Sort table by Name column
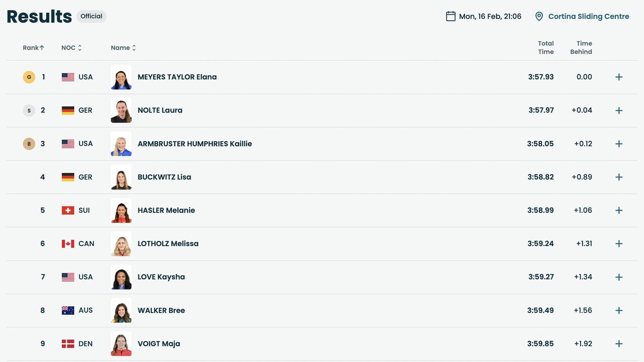The image size is (644, 362). coord(123,48)
